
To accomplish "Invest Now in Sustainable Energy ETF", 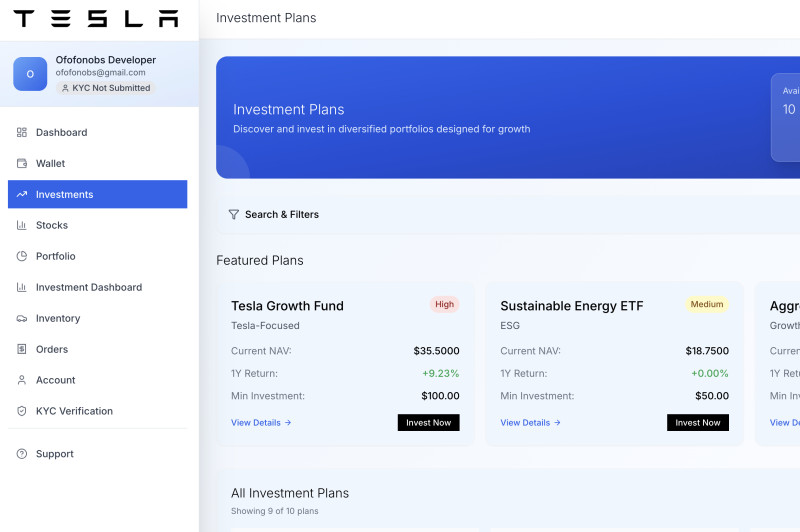I will (697, 423).
